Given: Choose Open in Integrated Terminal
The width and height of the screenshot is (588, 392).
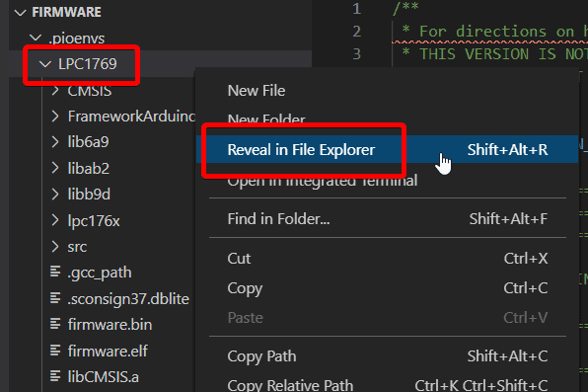Looking at the screenshot, I should [387, 181].
